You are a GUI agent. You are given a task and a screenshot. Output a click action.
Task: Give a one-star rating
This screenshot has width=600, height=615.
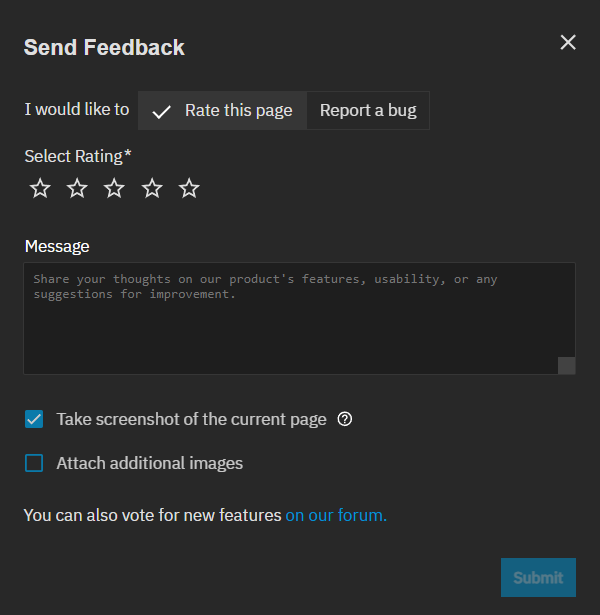click(40, 188)
